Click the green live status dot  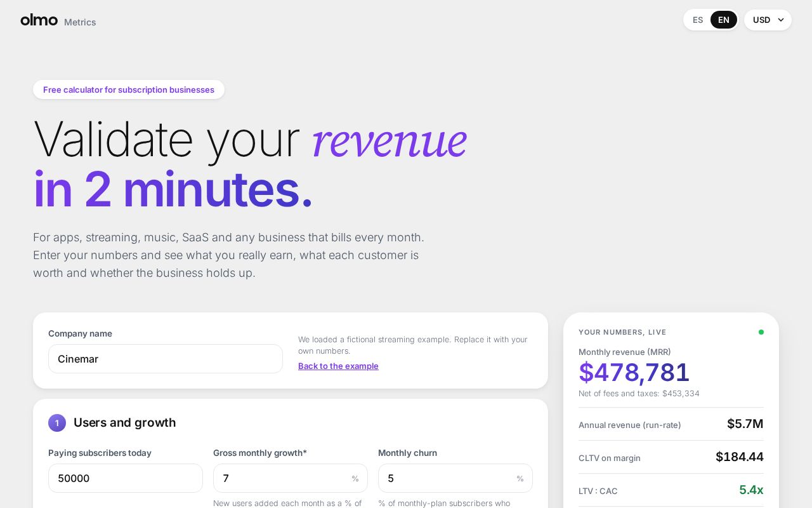pos(761,332)
